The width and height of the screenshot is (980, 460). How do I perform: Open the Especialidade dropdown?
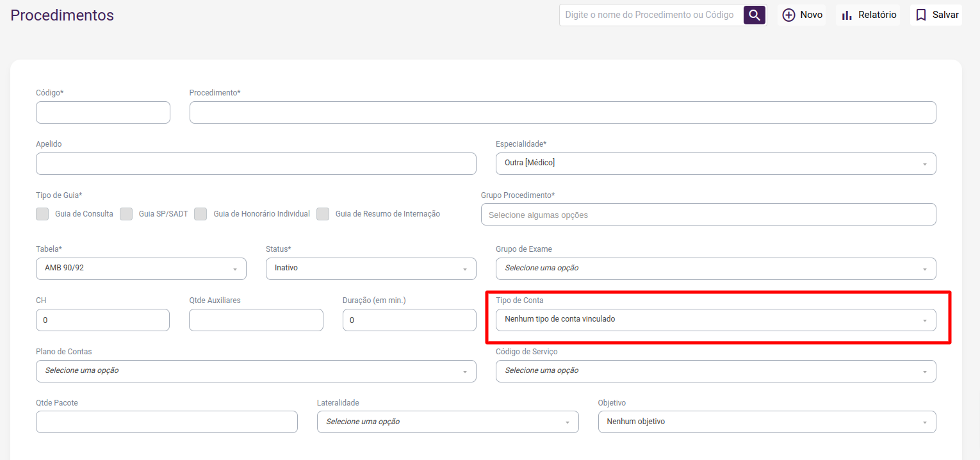point(715,163)
